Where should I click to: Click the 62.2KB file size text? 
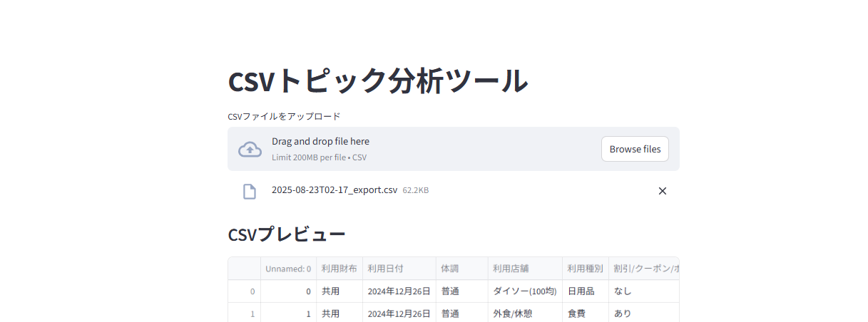[416, 190]
